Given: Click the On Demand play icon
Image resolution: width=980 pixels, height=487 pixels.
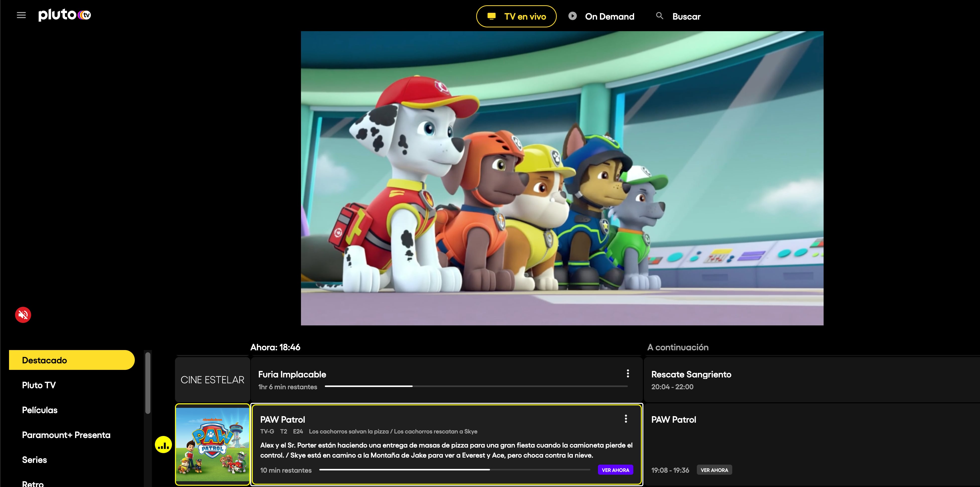Looking at the screenshot, I should (573, 16).
